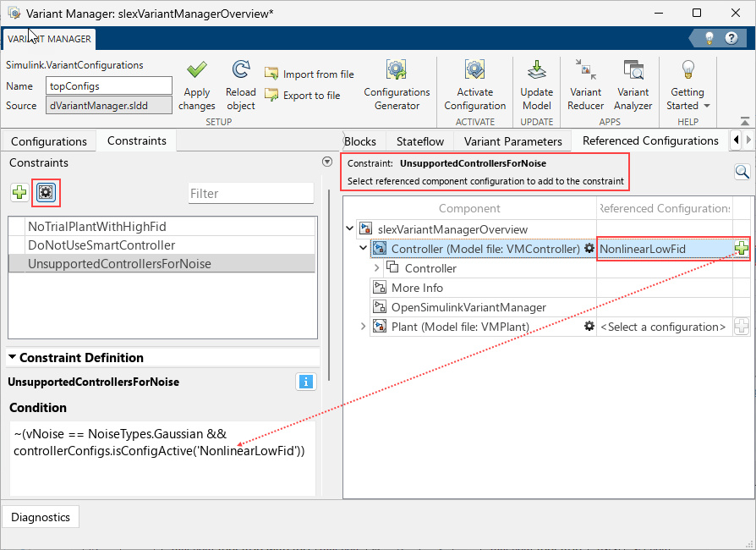This screenshot has width=756, height=550.
Task: Open help with question mark icon
Action: pyautogui.click(x=731, y=38)
